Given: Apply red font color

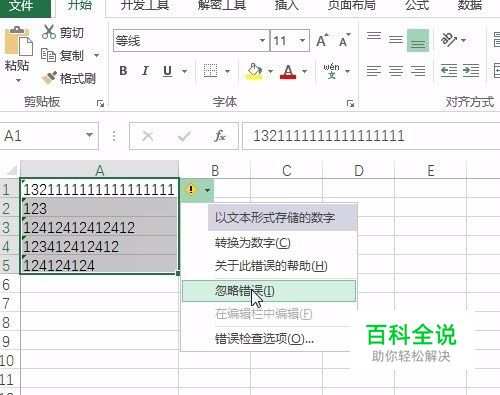Looking at the screenshot, I should tap(288, 71).
